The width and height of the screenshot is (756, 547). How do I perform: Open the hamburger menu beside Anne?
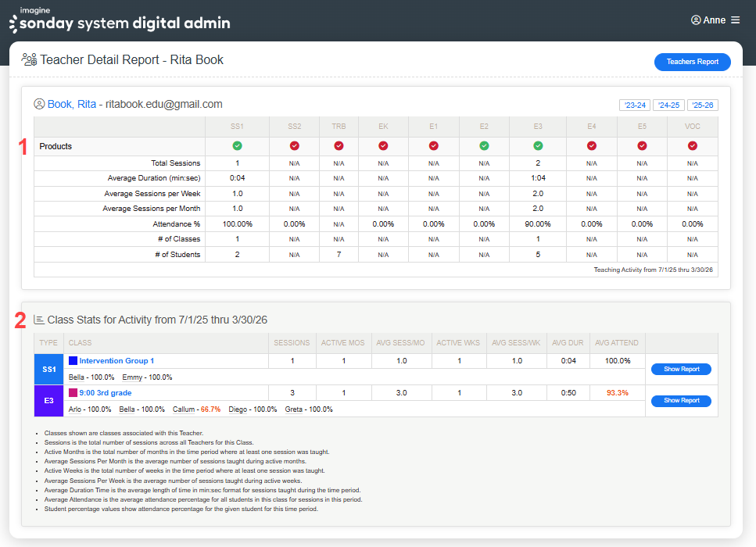[x=735, y=20]
